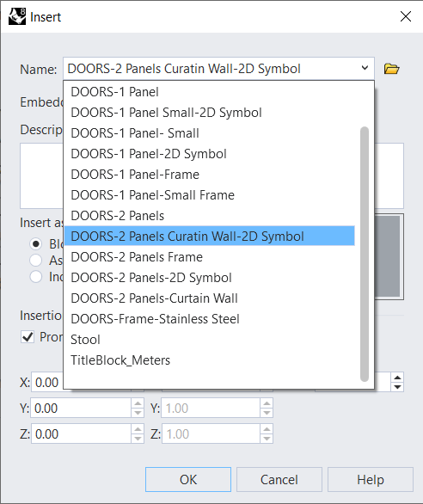Select the third Insert as radio option
The image size is (423, 504).
click(x=35, y=276)
